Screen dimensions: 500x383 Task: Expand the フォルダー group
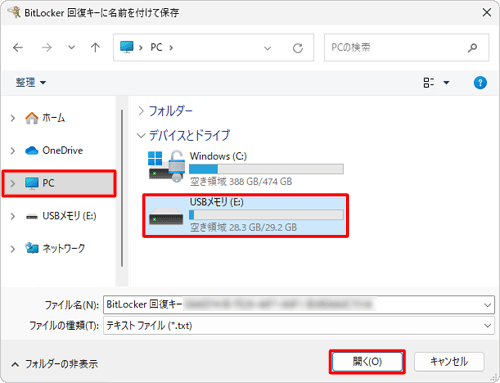click(x=141, y=111)
